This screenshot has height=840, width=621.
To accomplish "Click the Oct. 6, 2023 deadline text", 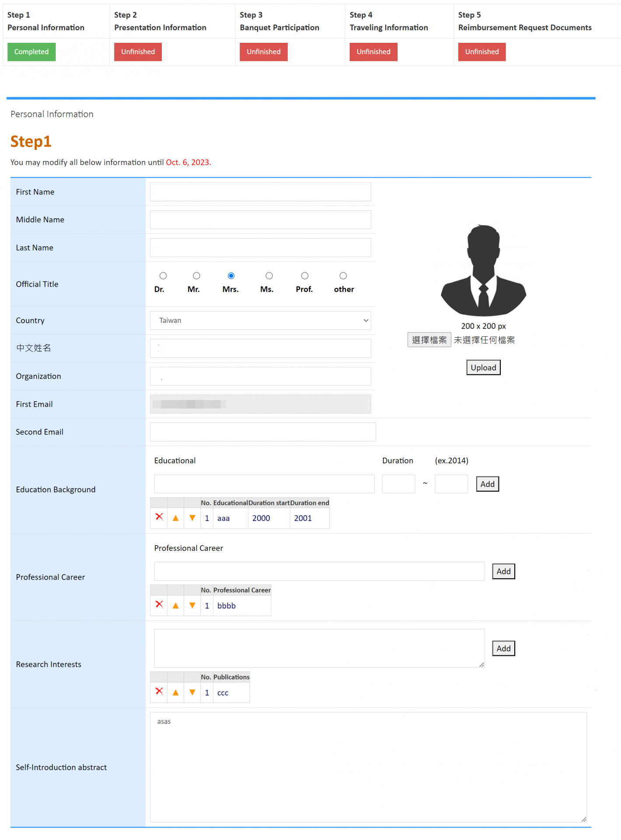I will pyautogui.click(x=188, y=162).
